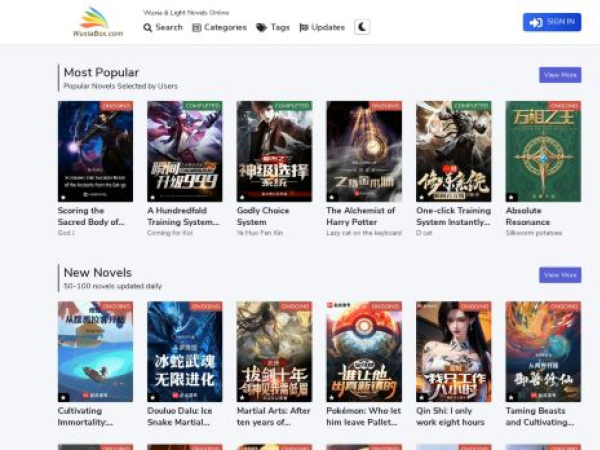The width and height of the screenshot is (600, 450).
Task: Click the Tags icon in navbar
Action: [x=261, y=28]
